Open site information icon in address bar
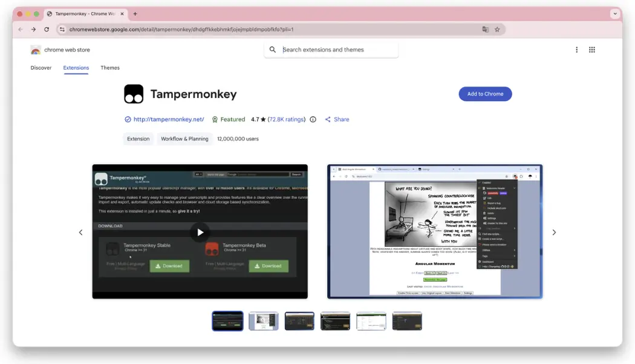This screenshot has width=635, height=364. [x=62, y=29]
